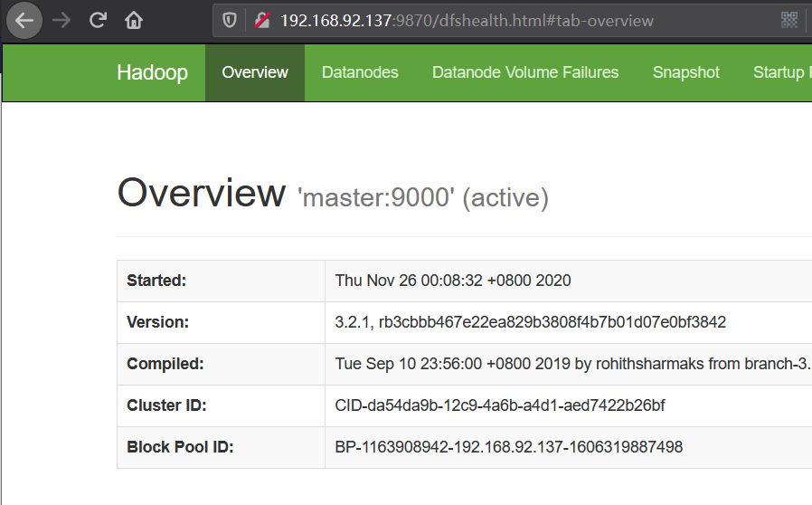
Task: Select the compiled Tue Sep 10 value text
Action: [x=573, y=364]
